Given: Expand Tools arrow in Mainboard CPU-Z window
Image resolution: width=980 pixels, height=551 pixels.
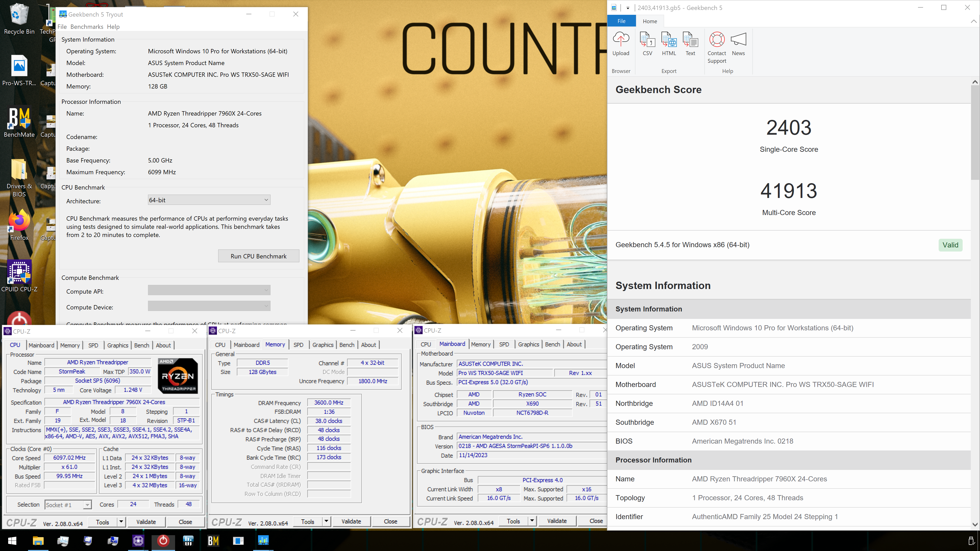Looking at the screenshot, I should pyautogui.click(x=531, y=521).
